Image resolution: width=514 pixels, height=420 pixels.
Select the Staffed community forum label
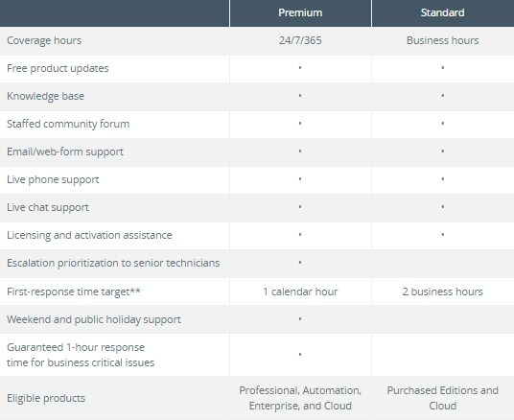tap(68, 125)
